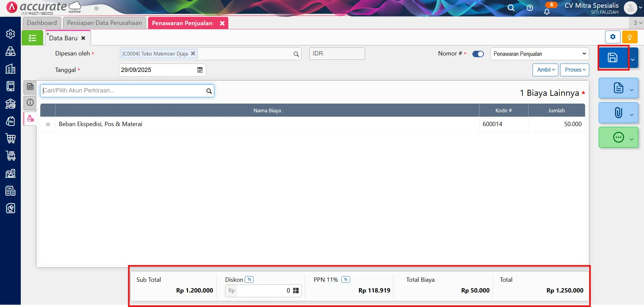Open the calendar picker for Tanggal
The image size is (644, 307).
click(x=200, y=70)
